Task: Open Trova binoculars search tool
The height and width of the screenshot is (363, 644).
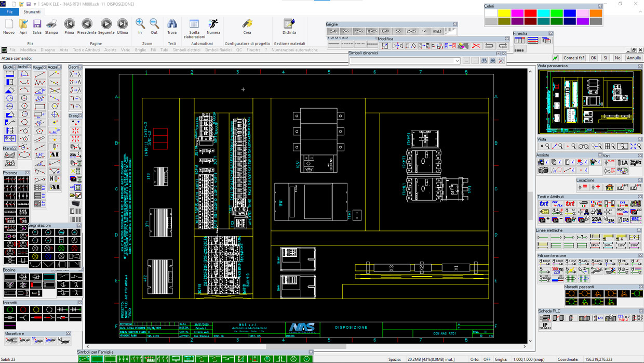Action: coord(172,24)
